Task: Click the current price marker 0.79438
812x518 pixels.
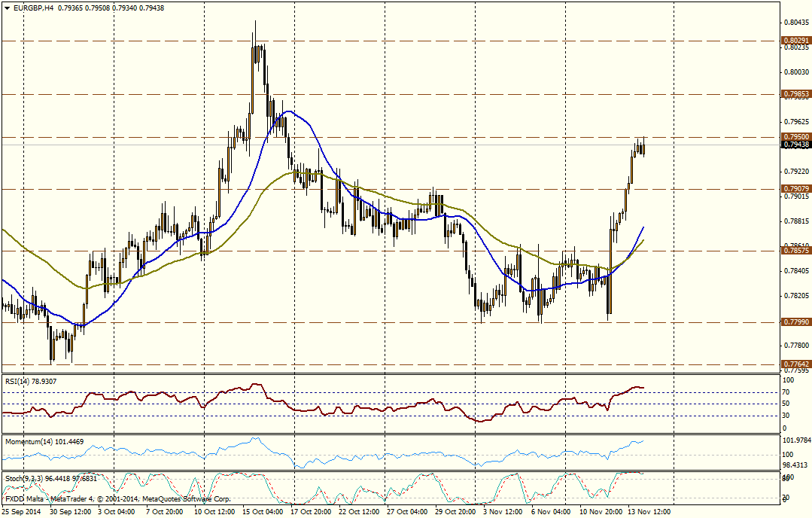Action: [x=796, y=145]
